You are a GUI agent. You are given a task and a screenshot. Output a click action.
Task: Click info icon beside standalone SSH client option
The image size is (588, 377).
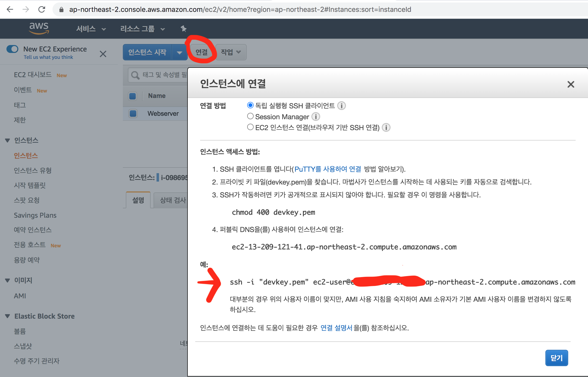[x=342, y=106]
